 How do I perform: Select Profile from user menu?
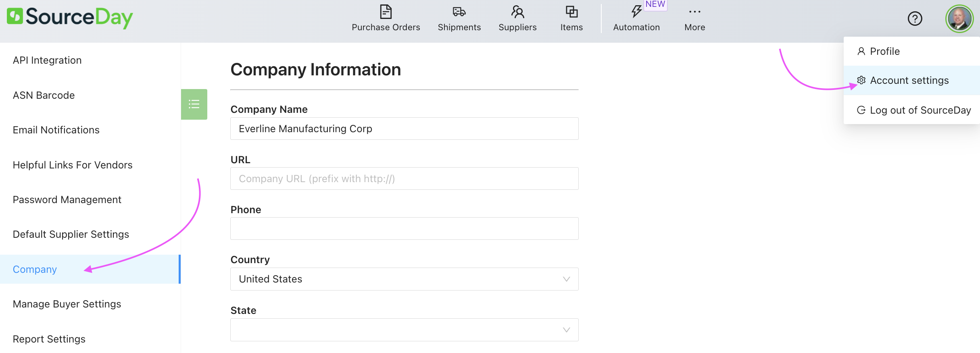pos(912,51)
